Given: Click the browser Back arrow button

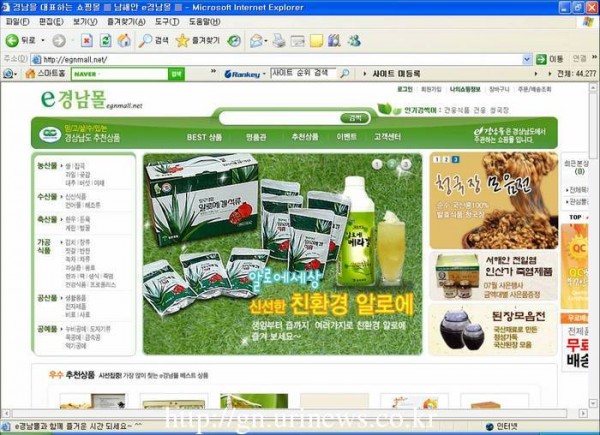Looking at the screenshot, I should point(13,41).
